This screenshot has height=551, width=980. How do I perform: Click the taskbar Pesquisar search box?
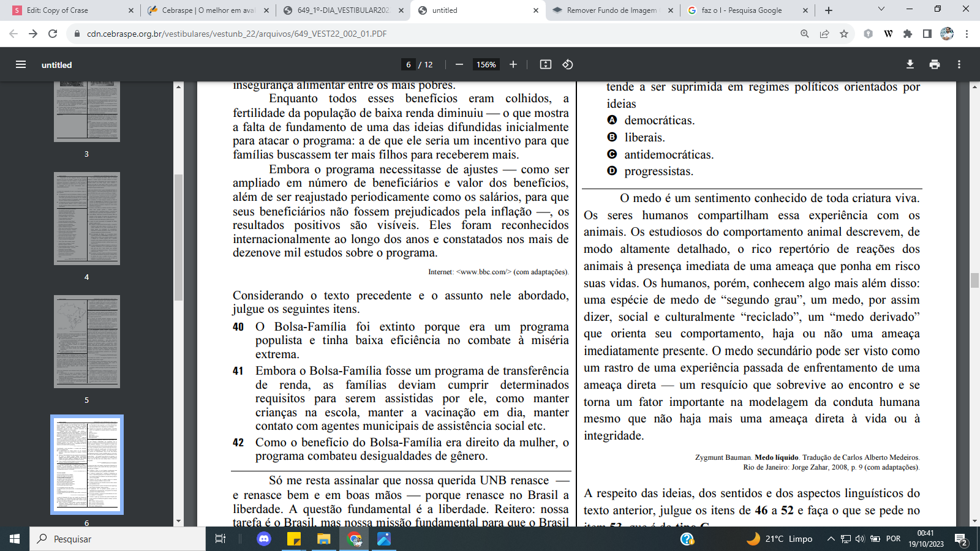point(118,539)
